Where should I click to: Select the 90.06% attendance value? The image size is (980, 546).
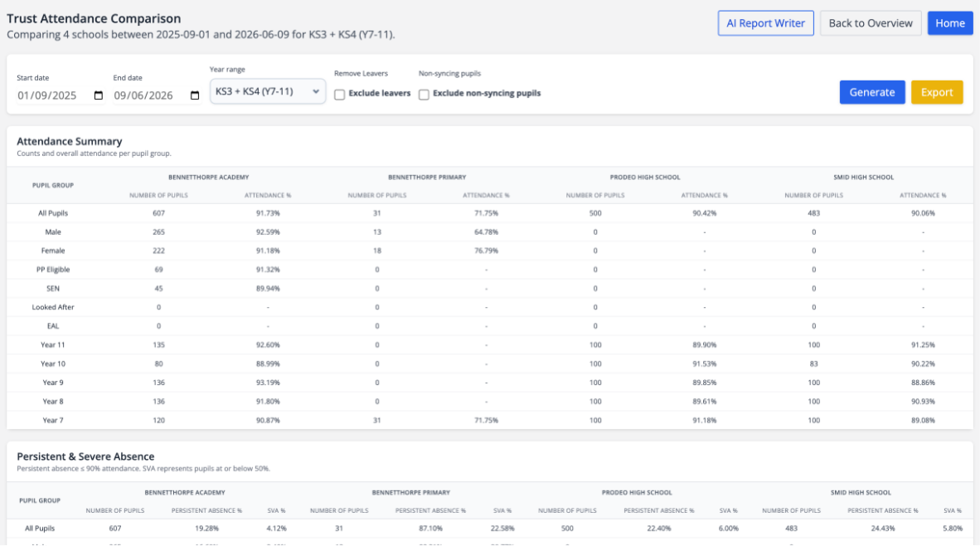coord(923,213)
